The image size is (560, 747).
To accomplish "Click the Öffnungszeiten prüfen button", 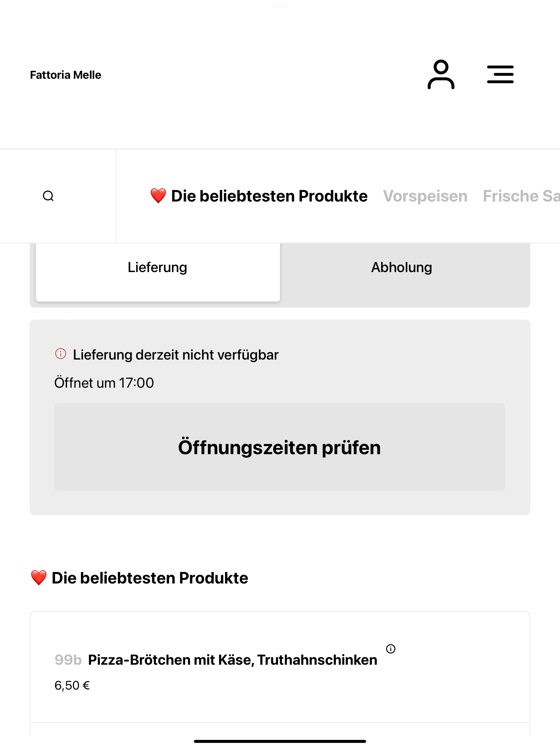I will coord(280,447).
